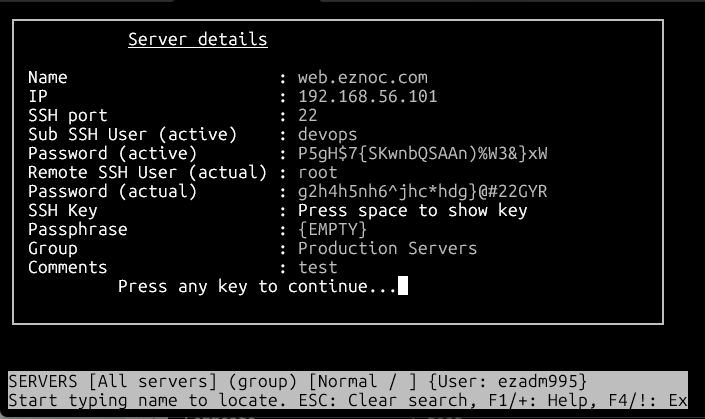
Task: Click "Press space to show key" text
Action: tap(412, 211)
